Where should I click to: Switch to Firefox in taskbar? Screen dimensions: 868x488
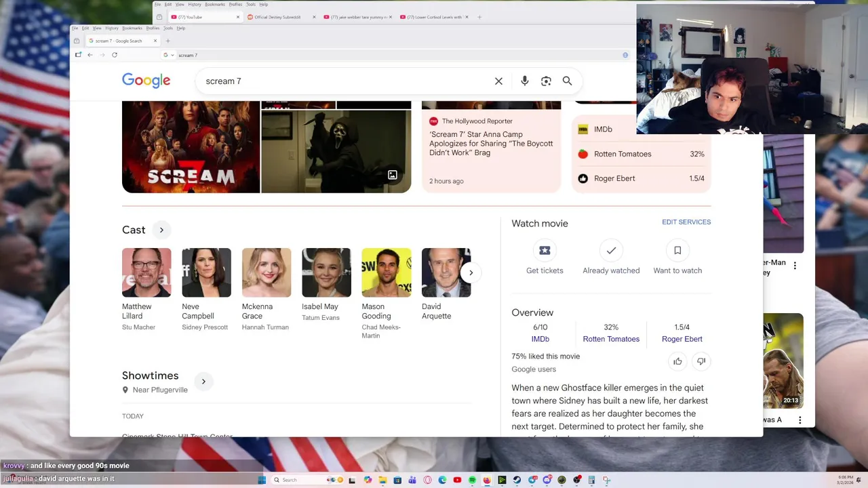pyautogui.click(x=487, y=480)
